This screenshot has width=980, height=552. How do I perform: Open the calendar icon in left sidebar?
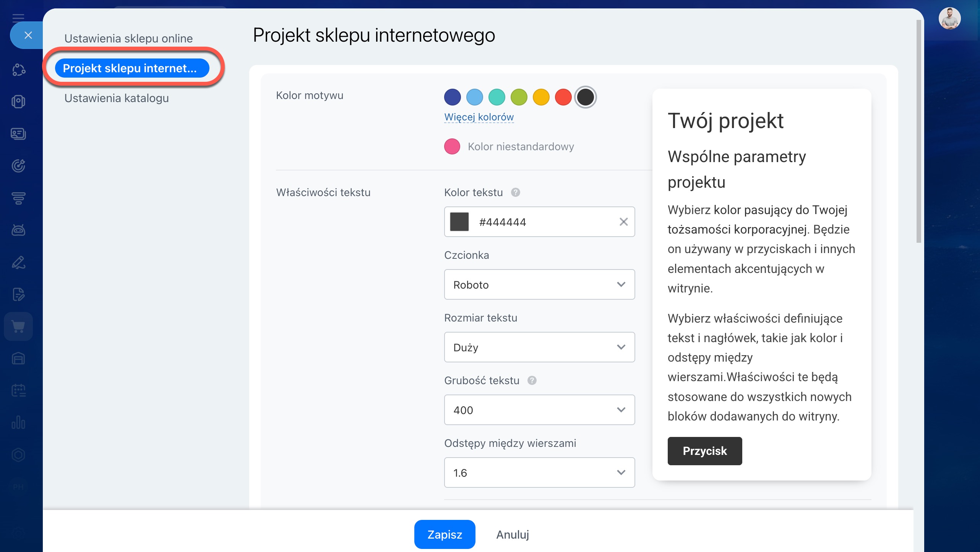[18, 390]
